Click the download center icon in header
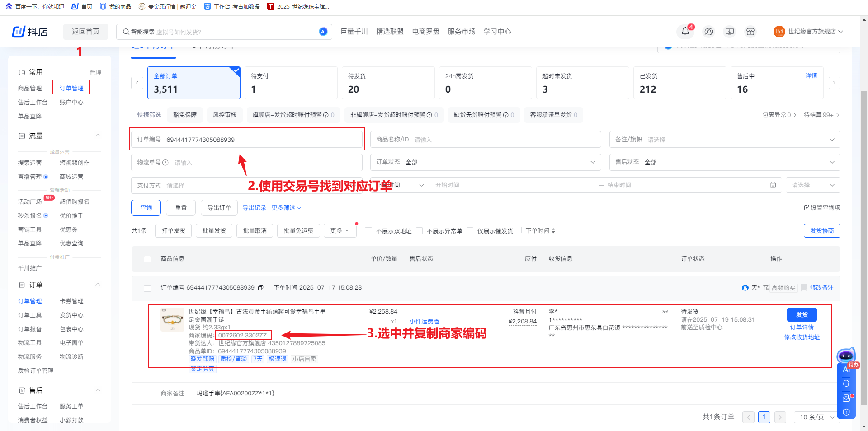 (x=729, y=32)
